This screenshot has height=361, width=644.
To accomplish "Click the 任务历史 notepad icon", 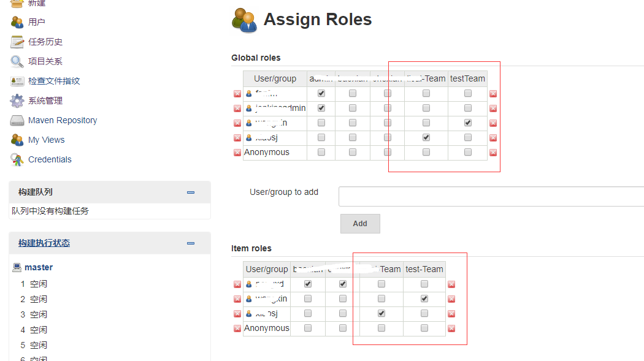I will pos(17,42).
